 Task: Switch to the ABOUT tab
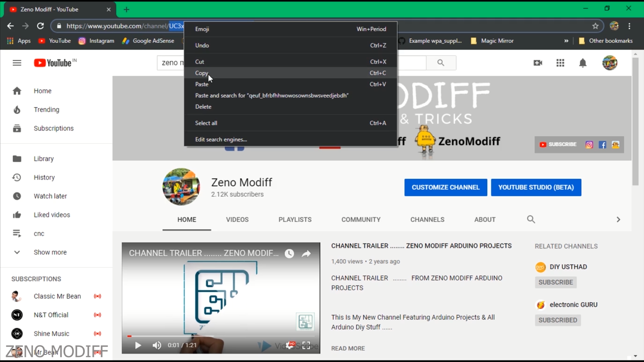click(x=485, y=220)
